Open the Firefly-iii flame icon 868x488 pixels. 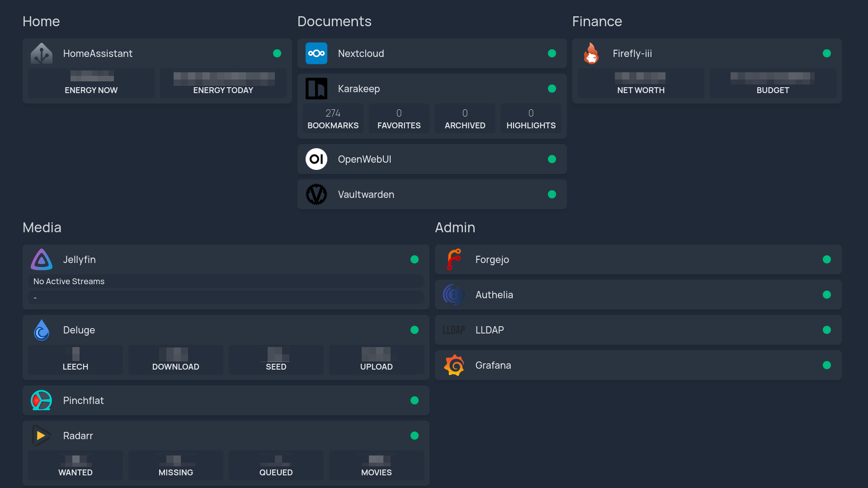[591, 53]
